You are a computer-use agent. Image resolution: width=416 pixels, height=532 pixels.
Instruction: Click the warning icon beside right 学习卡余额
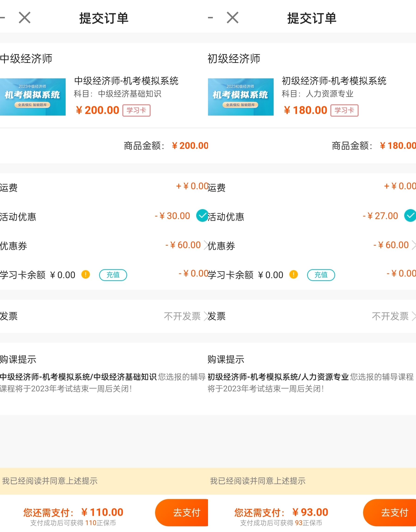(x=294, y=274)
